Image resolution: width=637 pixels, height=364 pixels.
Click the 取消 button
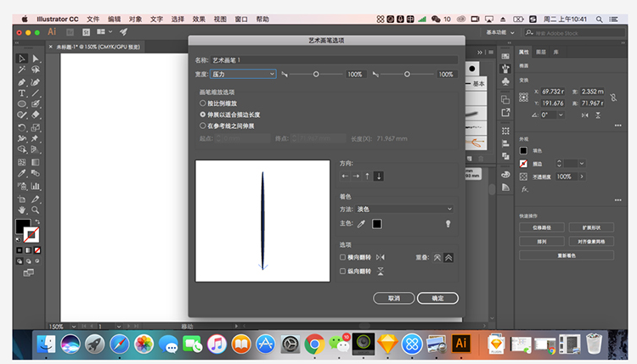(x=393, y=298)
